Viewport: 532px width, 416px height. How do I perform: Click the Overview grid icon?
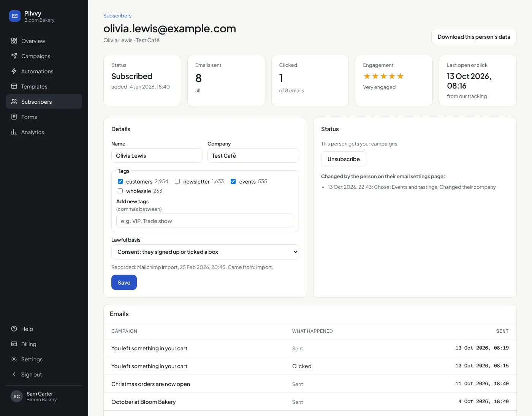pyautogui.click(x=14, y=41)
